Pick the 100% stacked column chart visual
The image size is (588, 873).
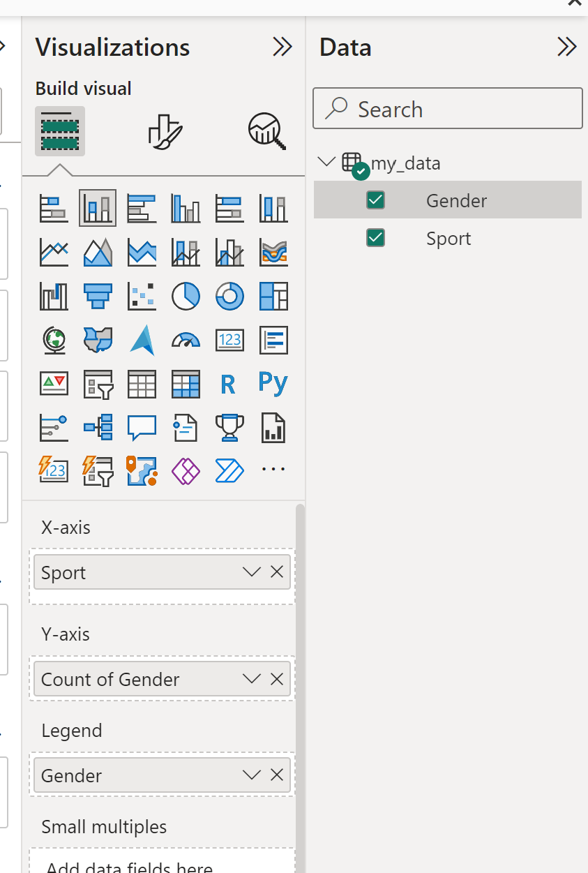[273, 209]
